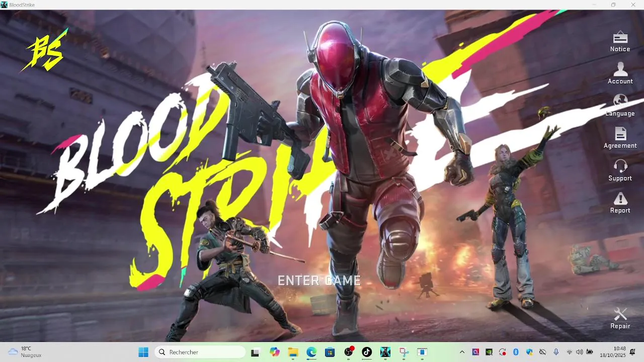
Task: Open the Notice panel
Action: 620,42
